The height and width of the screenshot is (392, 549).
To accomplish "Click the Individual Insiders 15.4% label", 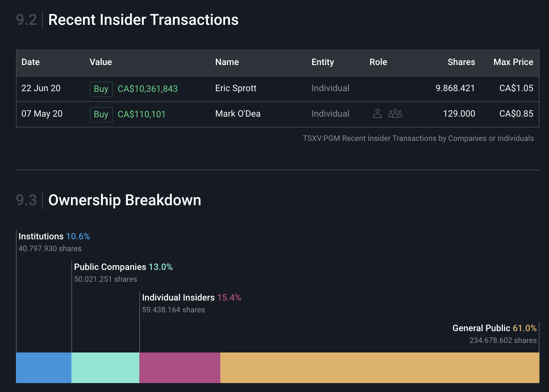I will coord(191,298).
